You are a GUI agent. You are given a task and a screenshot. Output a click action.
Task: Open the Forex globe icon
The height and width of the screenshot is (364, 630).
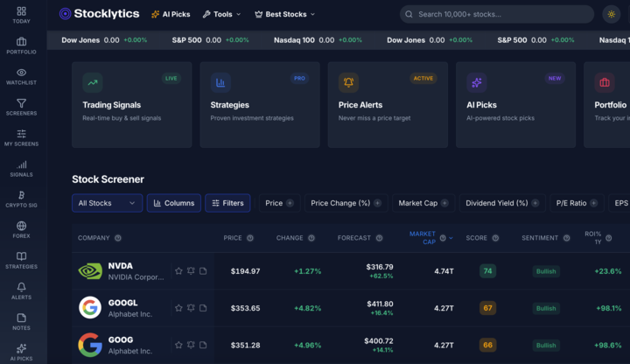21,229
